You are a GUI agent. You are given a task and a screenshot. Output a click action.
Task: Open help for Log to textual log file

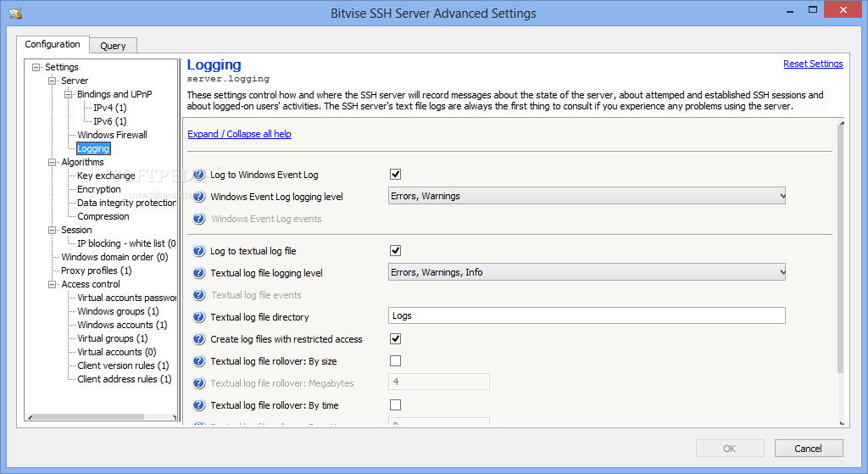[198, 251]
